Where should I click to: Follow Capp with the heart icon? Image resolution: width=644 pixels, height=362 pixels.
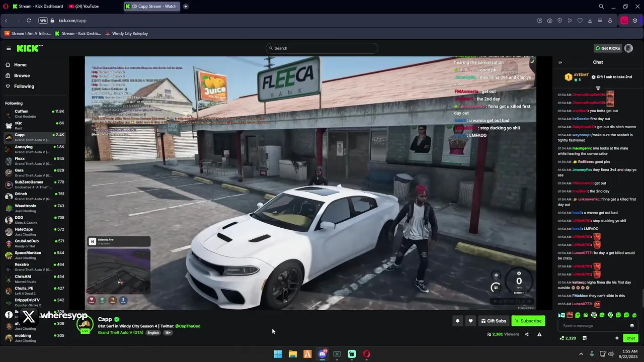pyautogui.click(x=470, y=321)
